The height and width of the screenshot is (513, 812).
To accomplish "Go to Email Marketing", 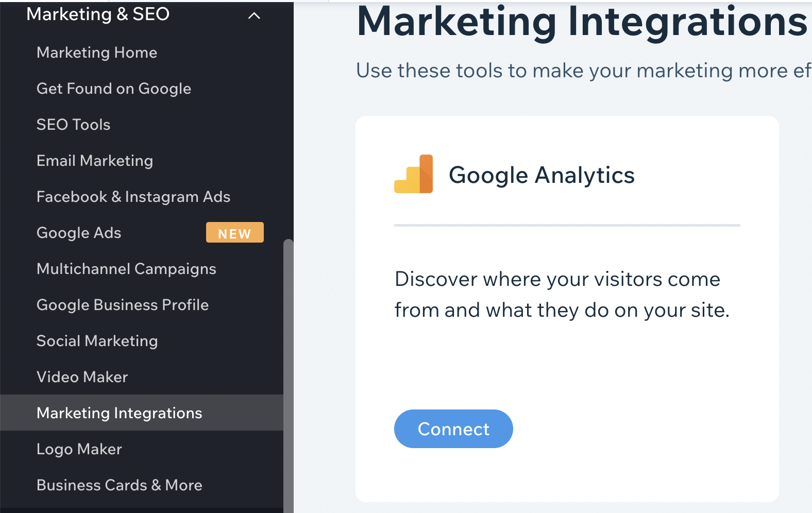I will 94,160.
